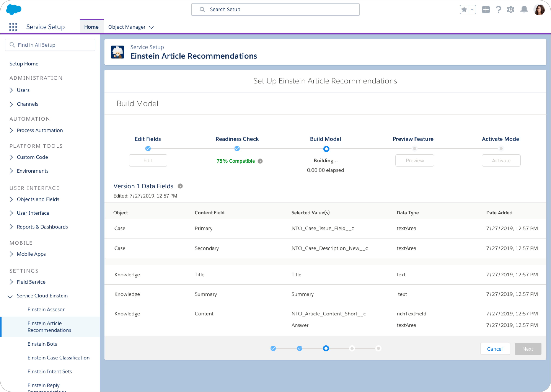This screenshot has width=551, height=392.
Task: Click the Global Actions plus icon
Action: click(x=486, y=10)
